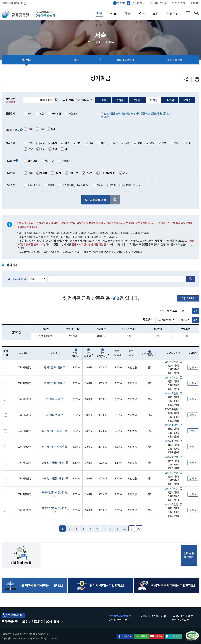Sort by 금융회사 column header
Screen dimensions: 201x644
(25, 353)
